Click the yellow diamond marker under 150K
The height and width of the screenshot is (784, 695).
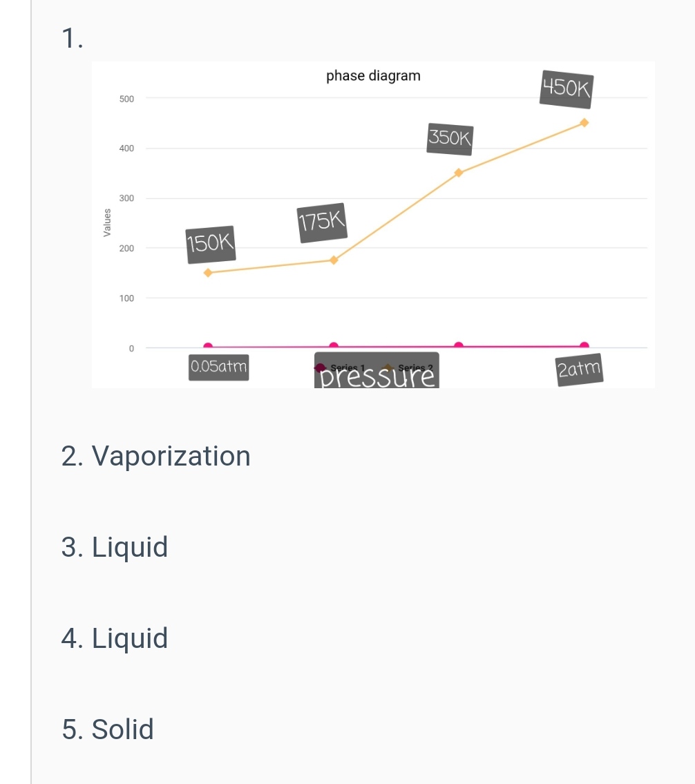(207, 272)
